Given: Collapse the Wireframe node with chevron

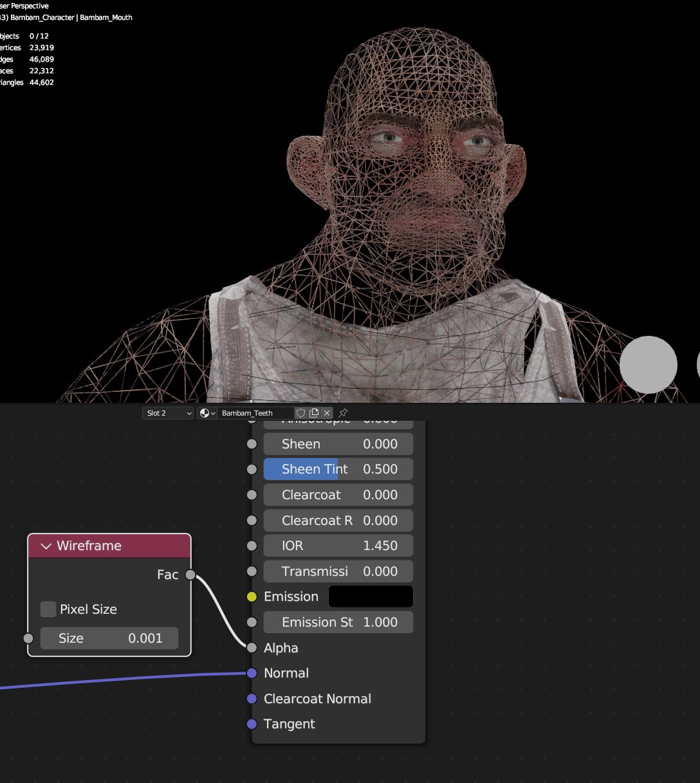Looking at the screenshot, I should pyautogui.click(x=46, y=546).
